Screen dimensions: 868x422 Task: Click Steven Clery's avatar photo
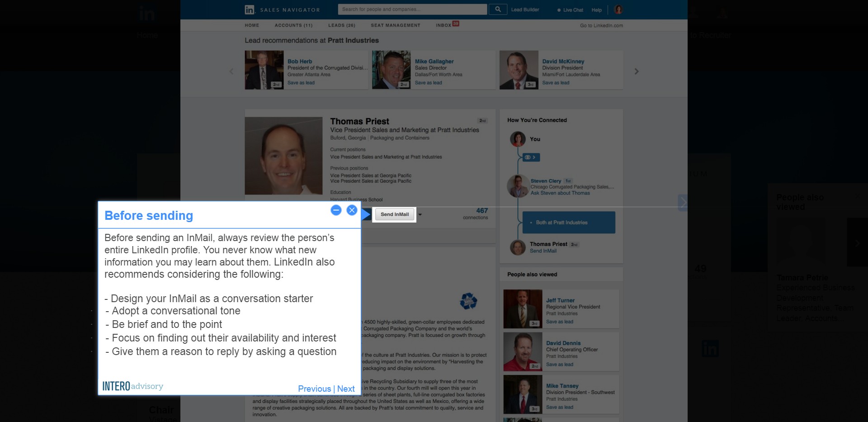518,186
